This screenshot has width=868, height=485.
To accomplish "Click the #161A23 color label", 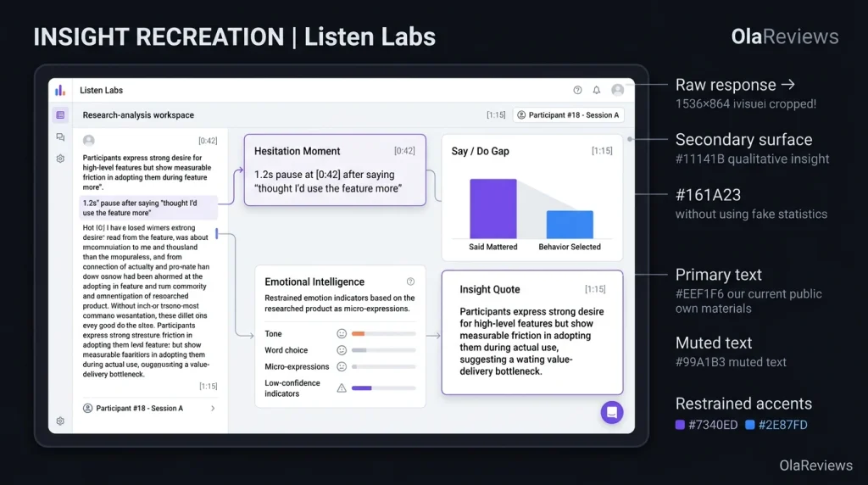I will point(708,195).
